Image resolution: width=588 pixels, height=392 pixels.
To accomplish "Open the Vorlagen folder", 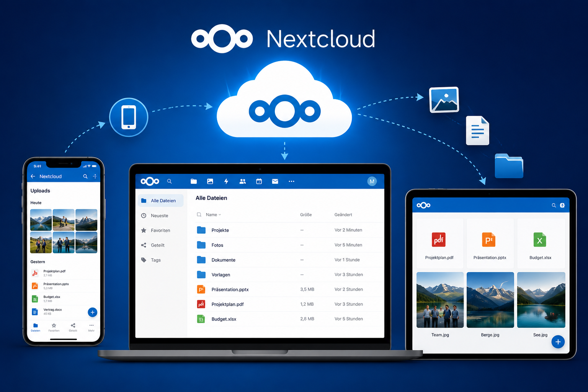I will click(x=221, y=275).
